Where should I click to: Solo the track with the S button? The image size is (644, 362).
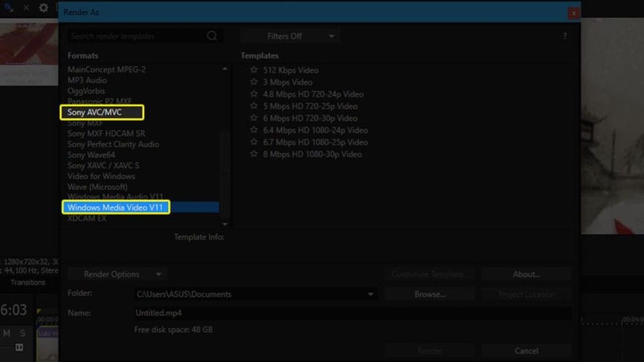[22, 332]
